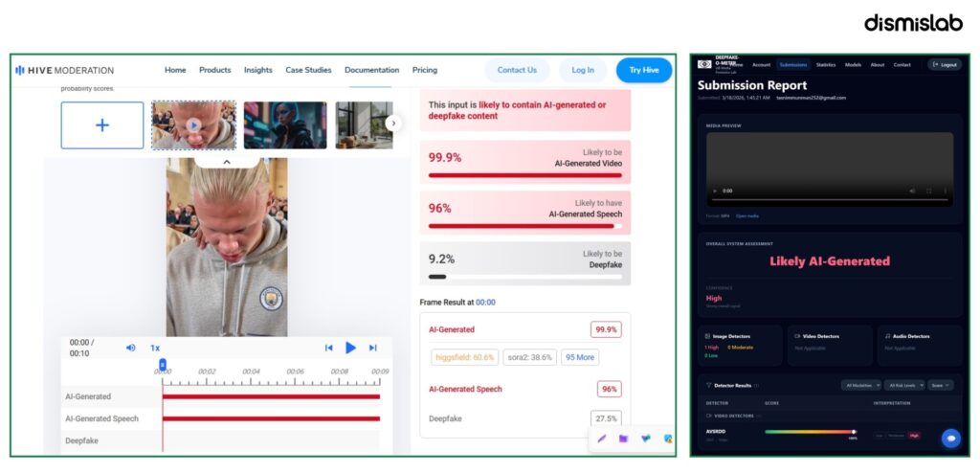
Task: Mute the Hive video volume
Action: pos(130,348)
